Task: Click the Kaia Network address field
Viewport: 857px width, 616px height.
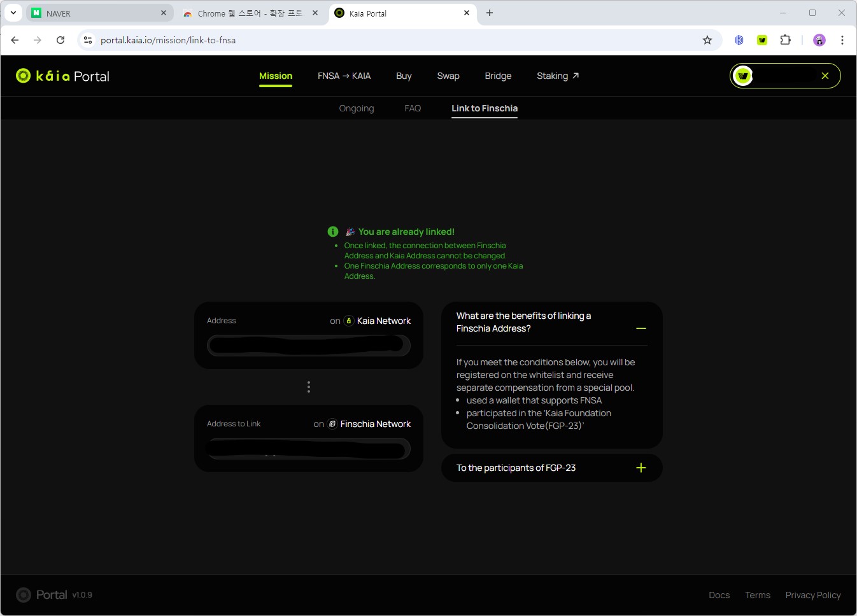Action: click(309, 345)
